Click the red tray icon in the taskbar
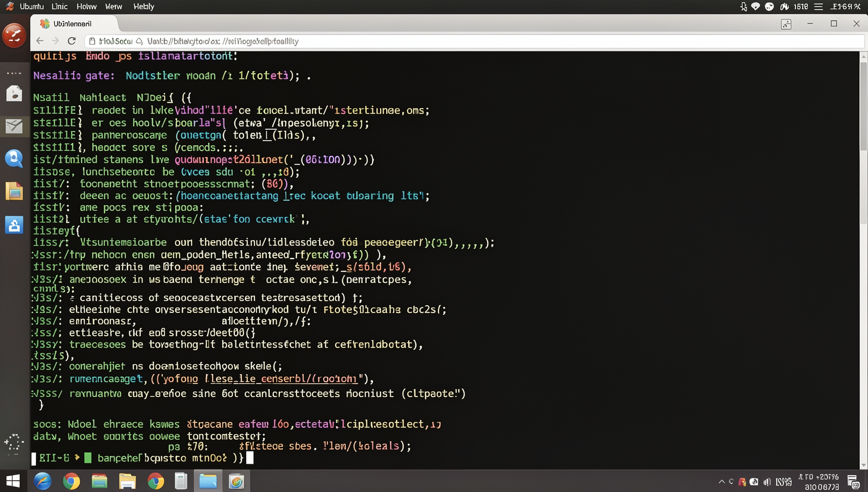Viewport: 868px width, 492px height. click(x=742, y=482)
